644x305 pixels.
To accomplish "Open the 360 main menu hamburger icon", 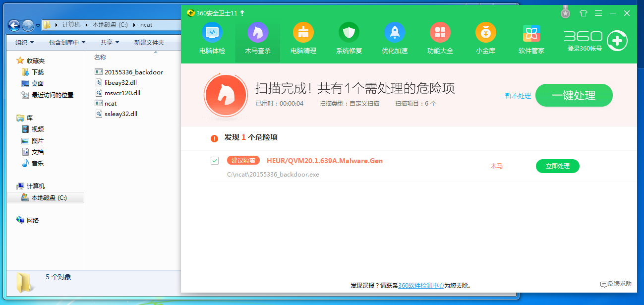I will coord(598,13).
